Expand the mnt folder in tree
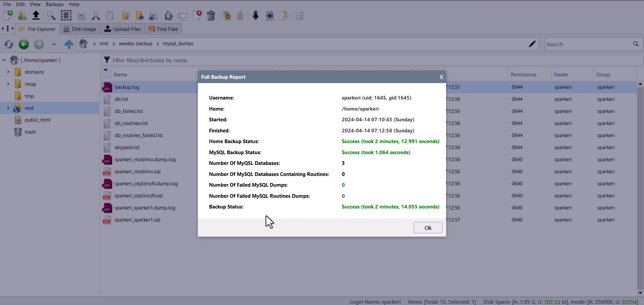 point(8,108)
